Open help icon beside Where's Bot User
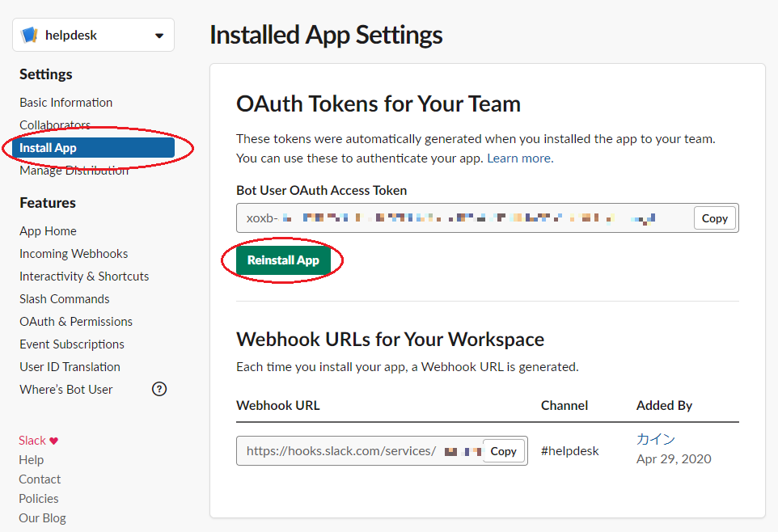The image size is (778, 532). (x=159, y=389)
